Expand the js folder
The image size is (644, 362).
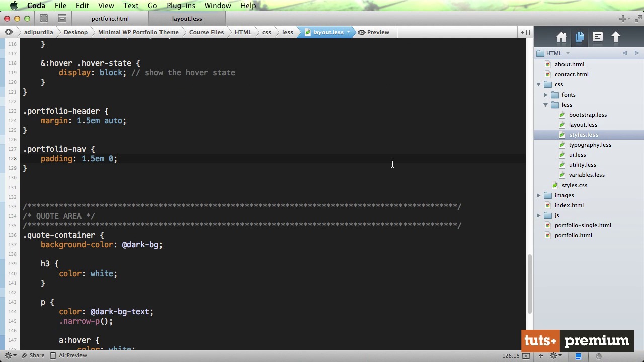[539, 215]
